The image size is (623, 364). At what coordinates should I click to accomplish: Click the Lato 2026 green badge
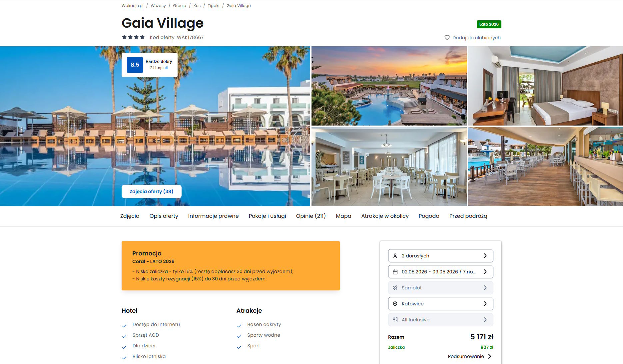coord(489,24)
